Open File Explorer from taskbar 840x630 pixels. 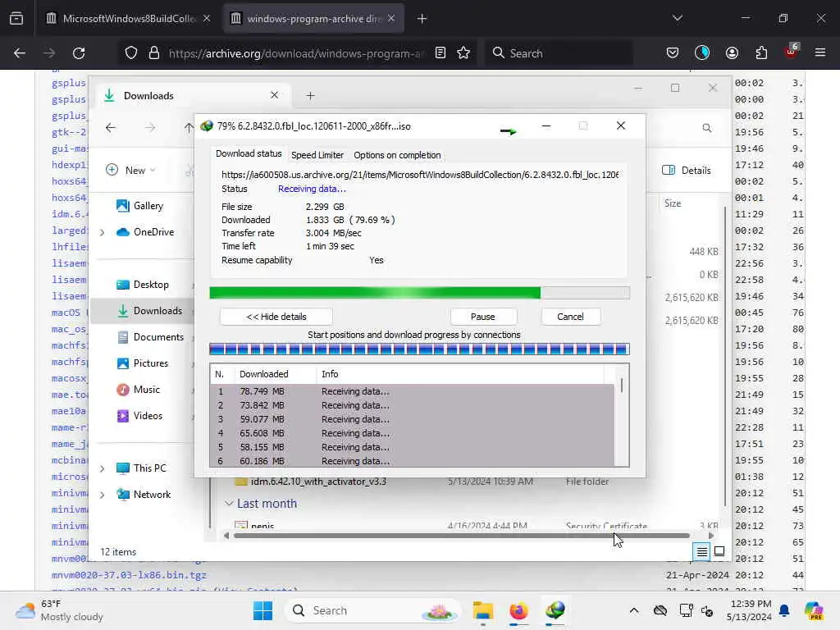[482, 610]
